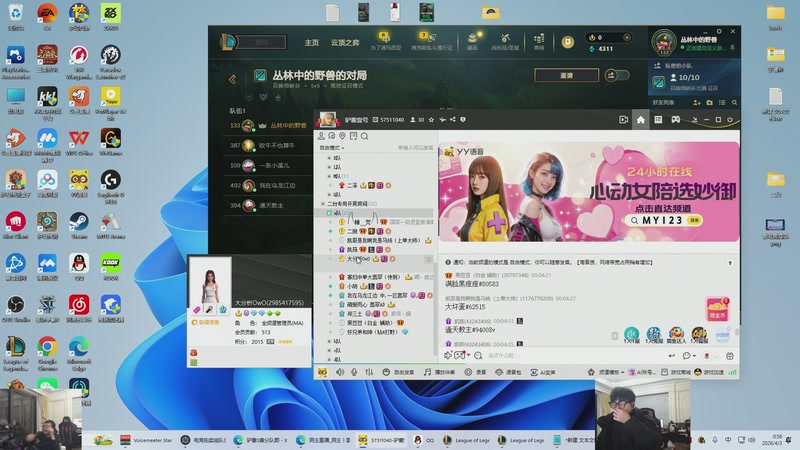
Task: Click League currency plus button
Action: click(627, 37)
